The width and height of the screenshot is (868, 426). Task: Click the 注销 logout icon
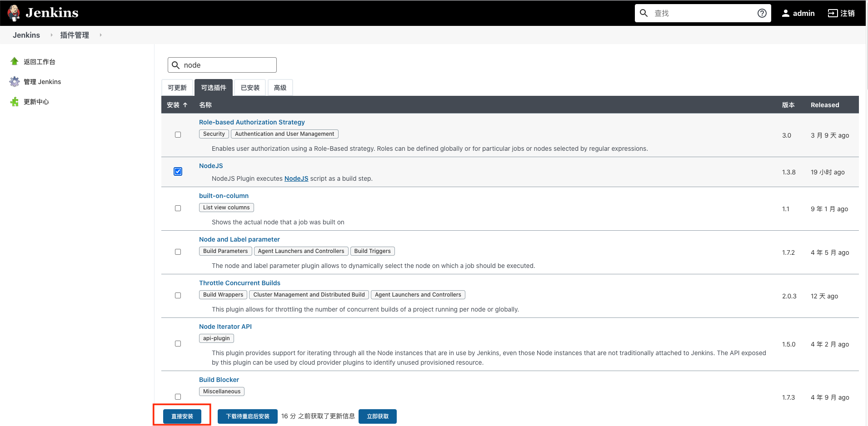pos(834,13)
